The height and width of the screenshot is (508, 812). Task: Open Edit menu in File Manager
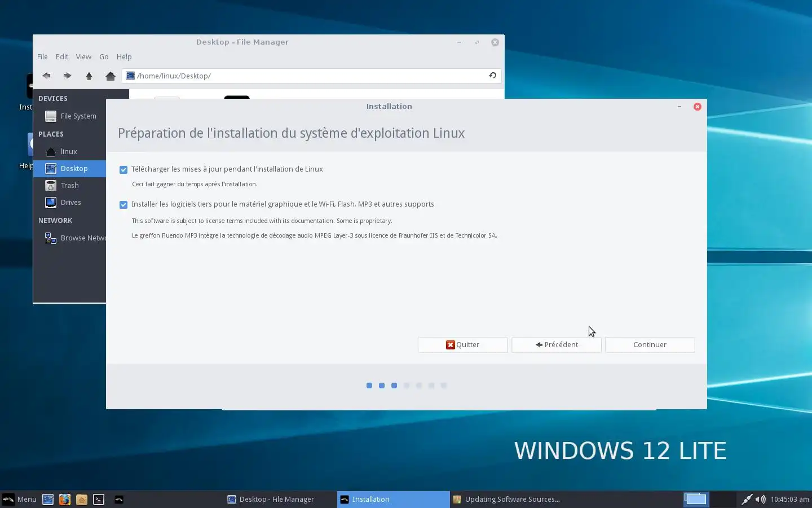click(62, 57)
